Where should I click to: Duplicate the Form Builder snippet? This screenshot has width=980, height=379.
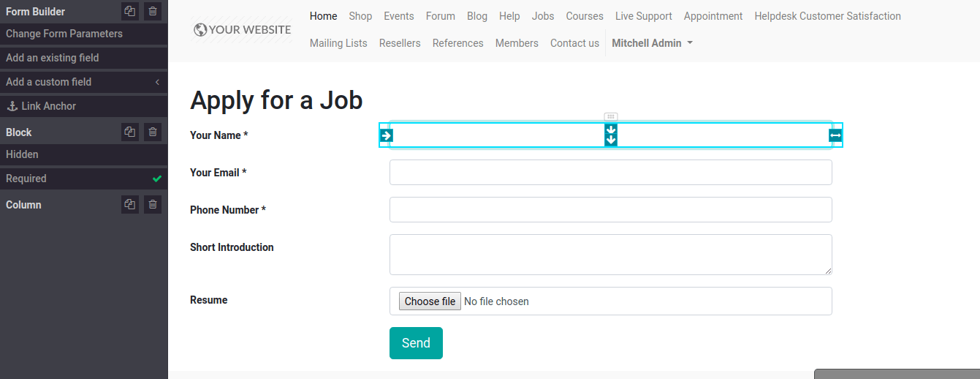click(x=129, y=11)
